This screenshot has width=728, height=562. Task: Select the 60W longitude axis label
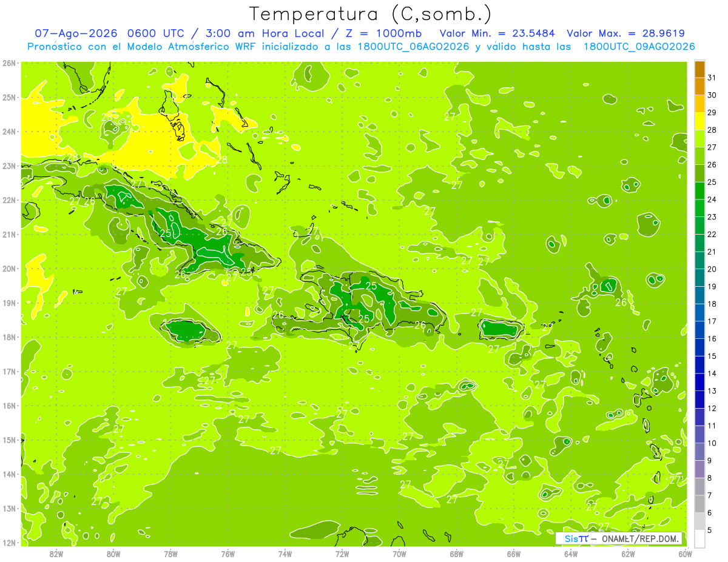(x=685, y=554)
